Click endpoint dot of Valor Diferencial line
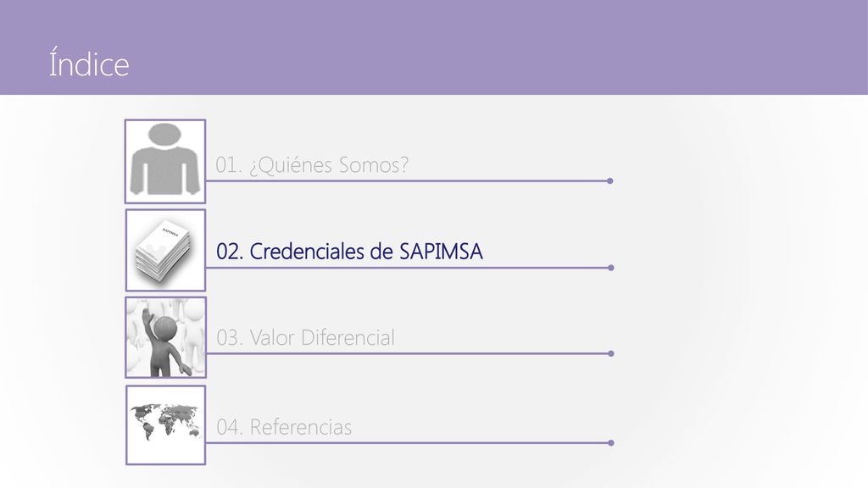The width and height of the screenshot is (868, 488). pyautogui.click(x=610, y=353)
